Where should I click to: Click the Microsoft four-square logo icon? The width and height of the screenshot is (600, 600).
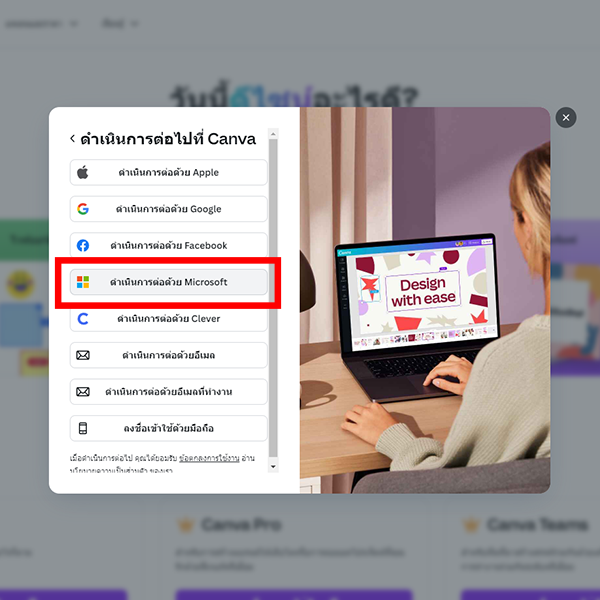[x=83, y=282]
